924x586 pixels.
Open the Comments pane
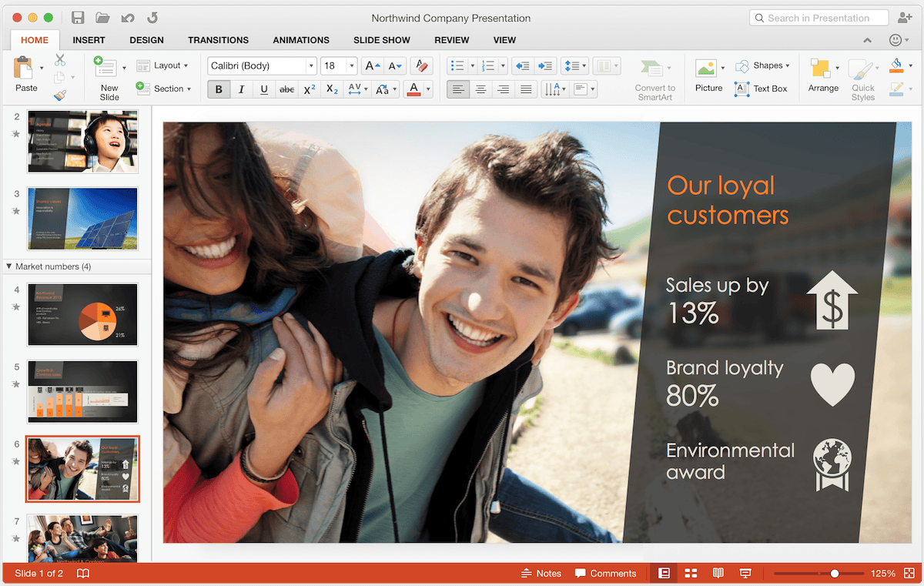coord(605,574)
